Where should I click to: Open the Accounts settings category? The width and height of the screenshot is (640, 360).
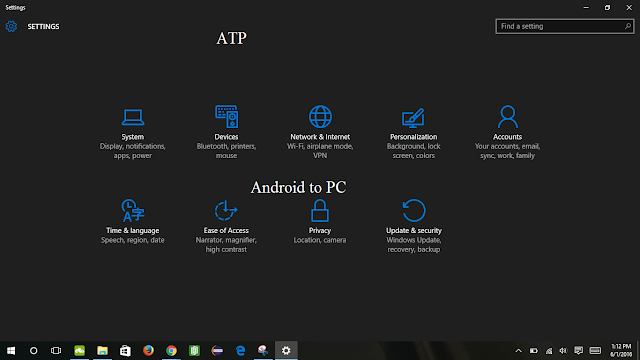pyautogui.click(x=507, y=133)
